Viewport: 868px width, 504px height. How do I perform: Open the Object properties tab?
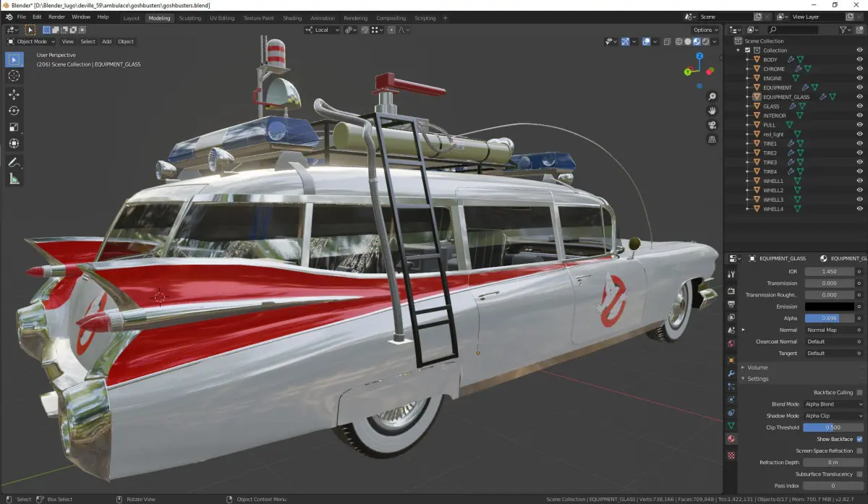click(x=731, y=359)
